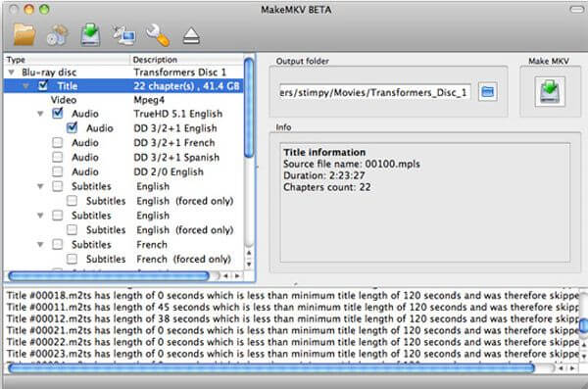Click the tree scroll up arrow

(x=249, y=253)
